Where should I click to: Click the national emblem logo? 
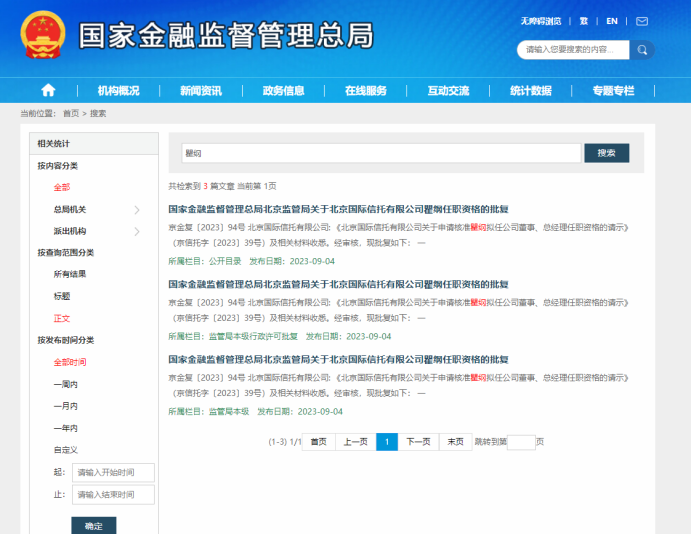point(43,35)
